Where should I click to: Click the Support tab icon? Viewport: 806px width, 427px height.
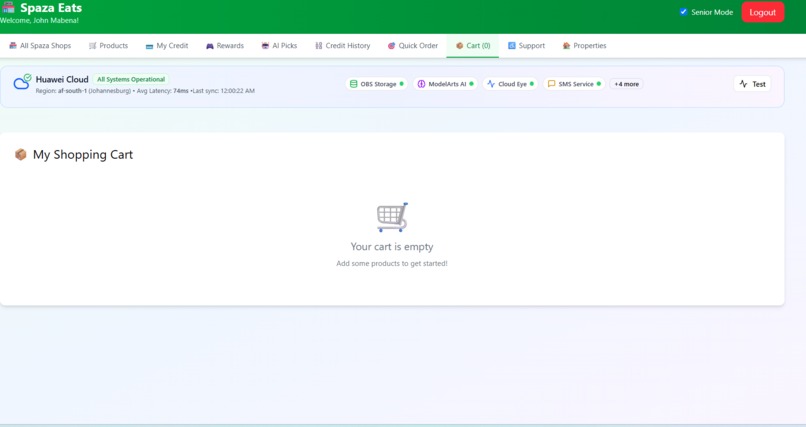click(x=511, y=46)
